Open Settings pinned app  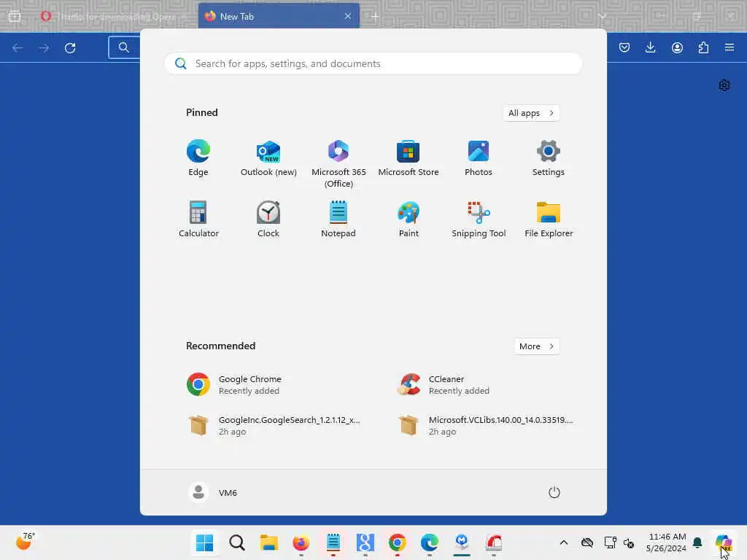click(549, 158)
